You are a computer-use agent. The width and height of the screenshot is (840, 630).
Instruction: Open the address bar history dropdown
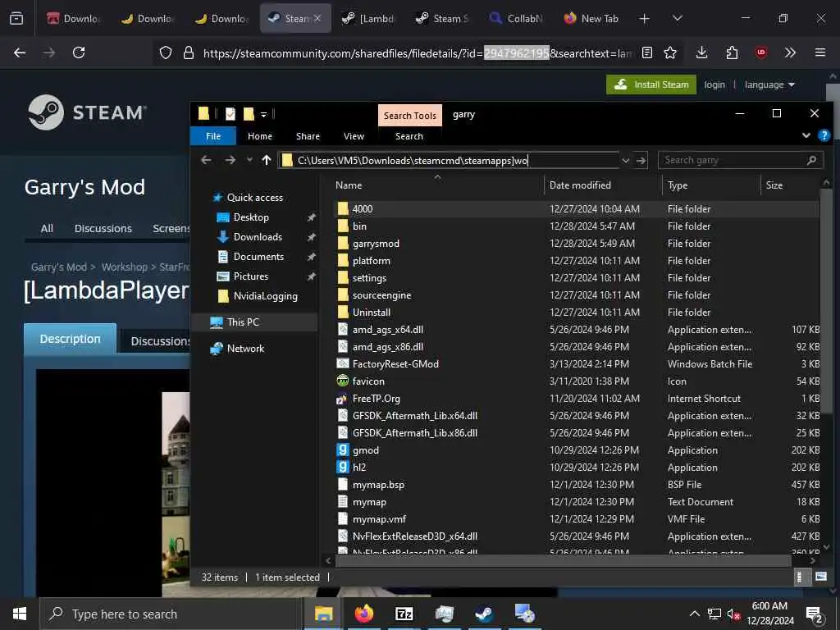[625, 160]
